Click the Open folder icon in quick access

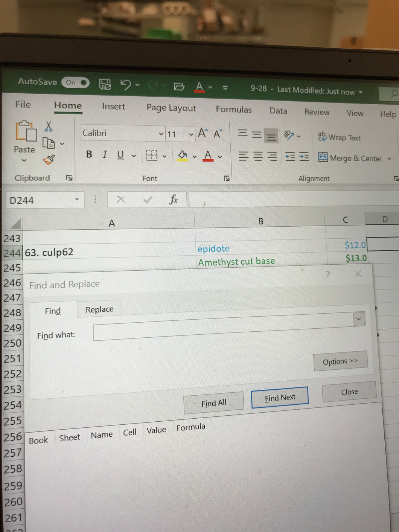tap(179, 87)
